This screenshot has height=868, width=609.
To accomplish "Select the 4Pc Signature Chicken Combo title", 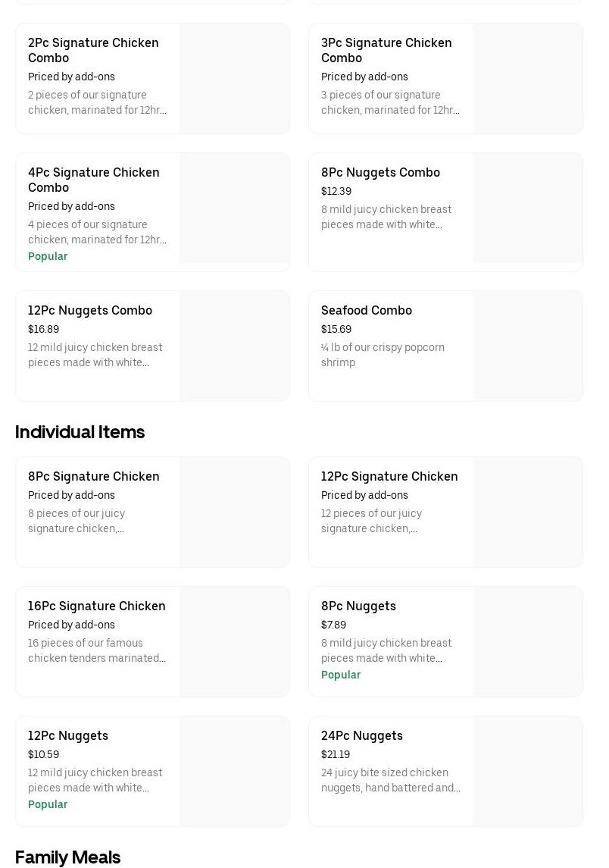I will 93,180.
